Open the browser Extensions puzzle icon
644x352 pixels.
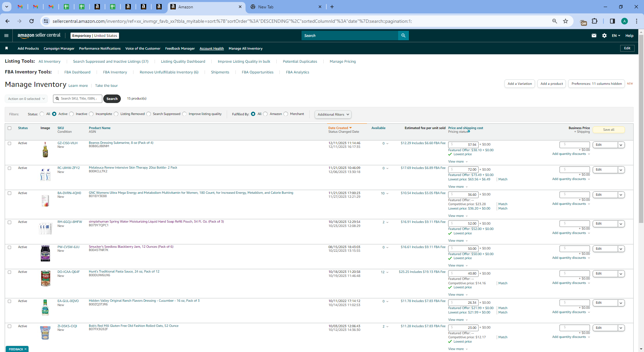[594, 21]
